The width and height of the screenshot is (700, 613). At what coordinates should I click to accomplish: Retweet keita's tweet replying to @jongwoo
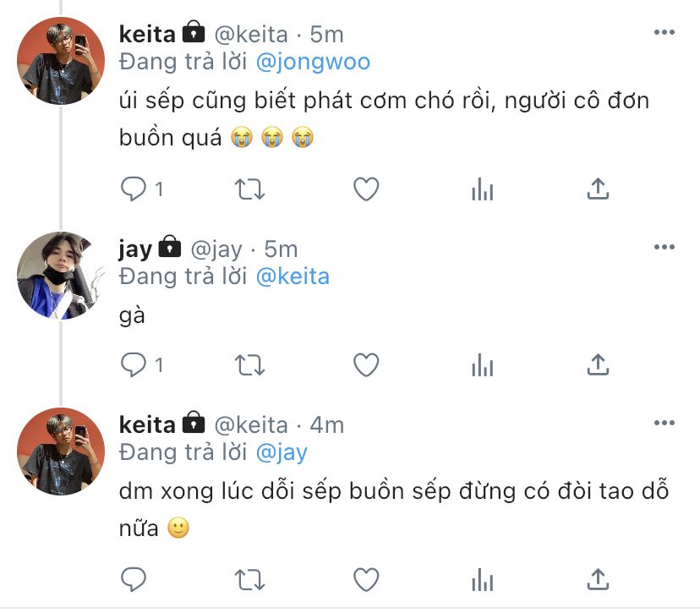[x=249, y=189]
